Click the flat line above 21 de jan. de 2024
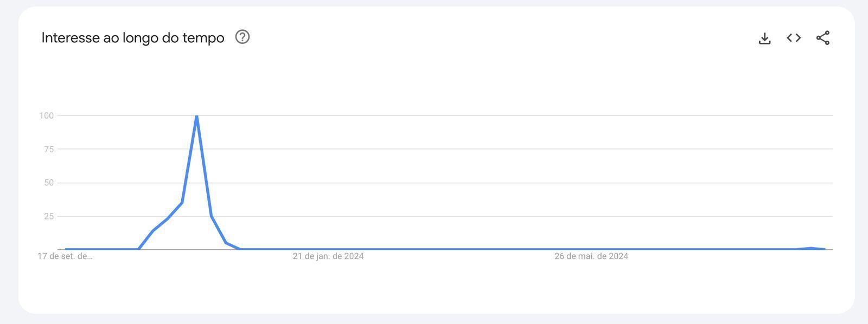This screenshot has width=868, height=324. [x=328, y=249]
